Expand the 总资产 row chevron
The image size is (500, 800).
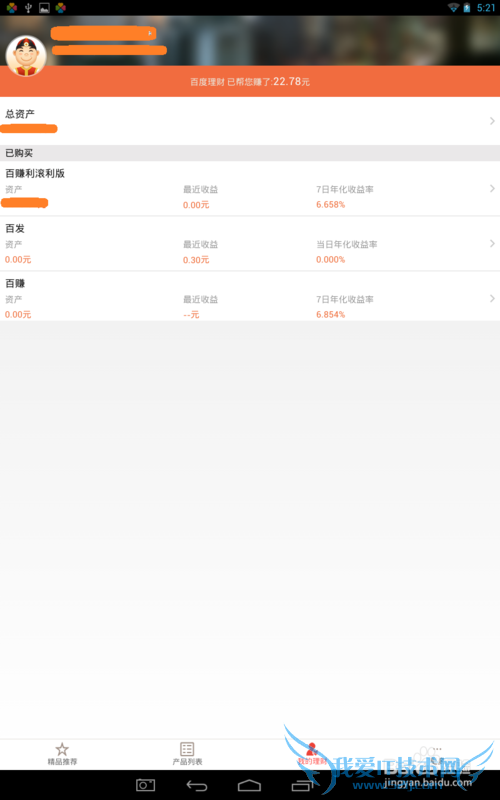492,121
